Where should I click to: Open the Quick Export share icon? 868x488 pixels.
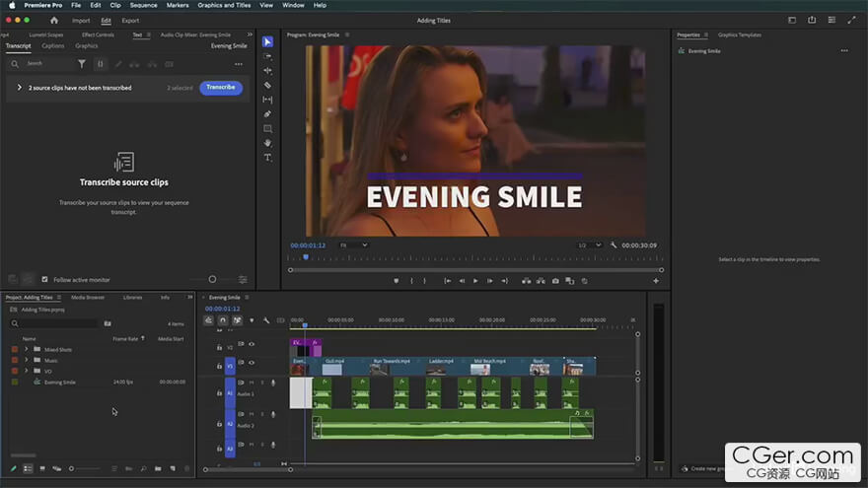812,21
